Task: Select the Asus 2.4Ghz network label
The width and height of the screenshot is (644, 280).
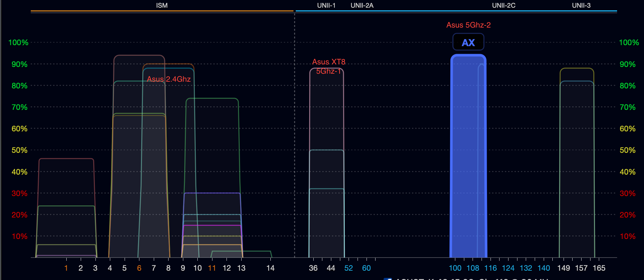Action: pyautogui.click(x=169, y=79)
